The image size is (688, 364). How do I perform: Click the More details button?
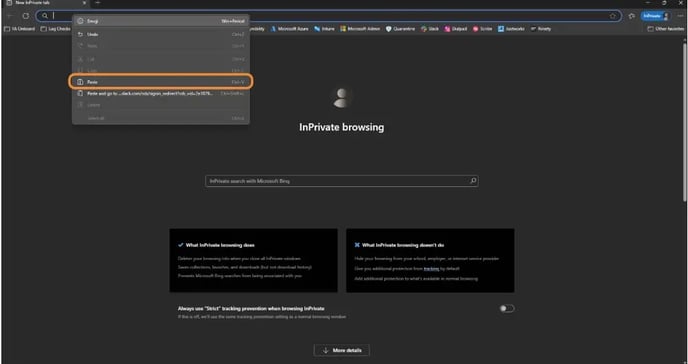(x=342, y=350)
